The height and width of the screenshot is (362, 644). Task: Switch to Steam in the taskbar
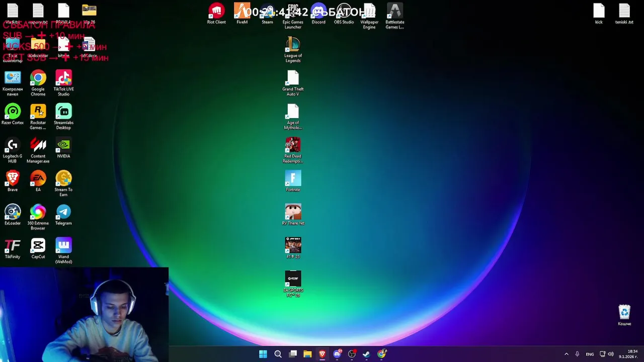click(366, 354)
